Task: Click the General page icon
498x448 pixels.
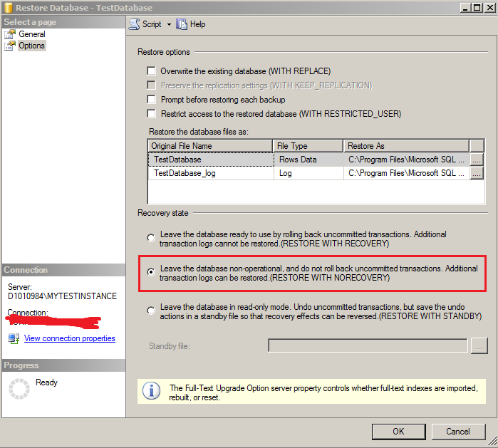Action: click(x=10, y=34)
